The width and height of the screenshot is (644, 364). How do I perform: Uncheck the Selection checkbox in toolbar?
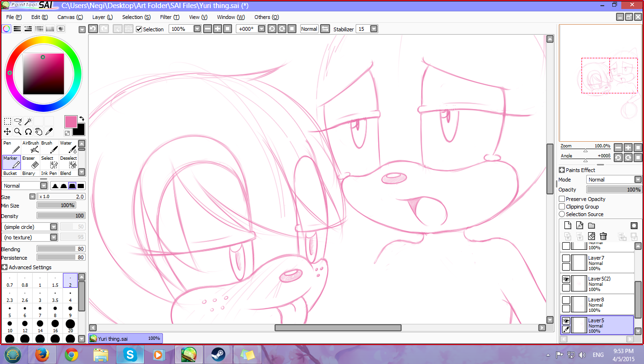point(139,29)
